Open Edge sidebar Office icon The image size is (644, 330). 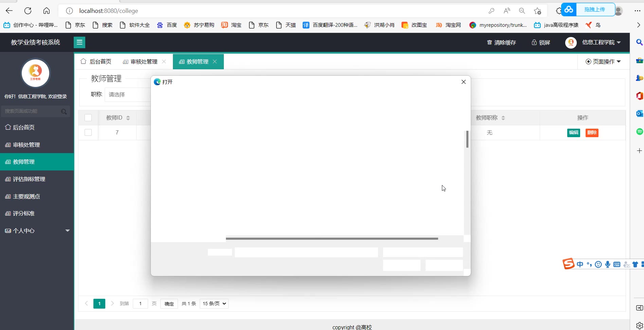[x=639, y=96]
